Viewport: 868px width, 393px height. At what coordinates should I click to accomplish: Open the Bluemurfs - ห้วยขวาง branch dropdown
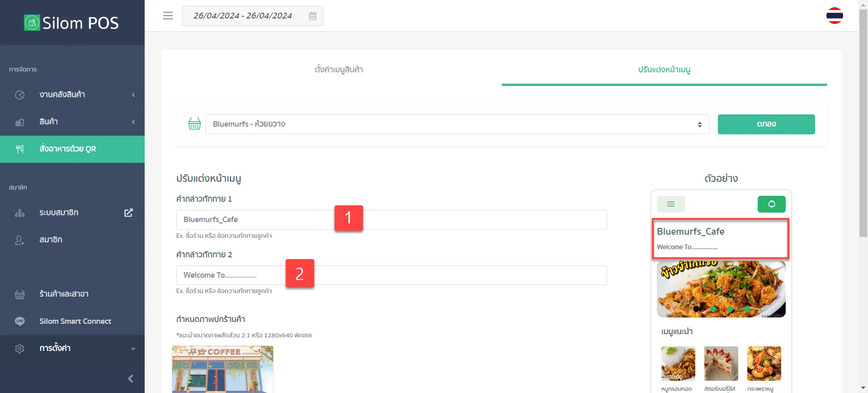click(x=457, y=124)
